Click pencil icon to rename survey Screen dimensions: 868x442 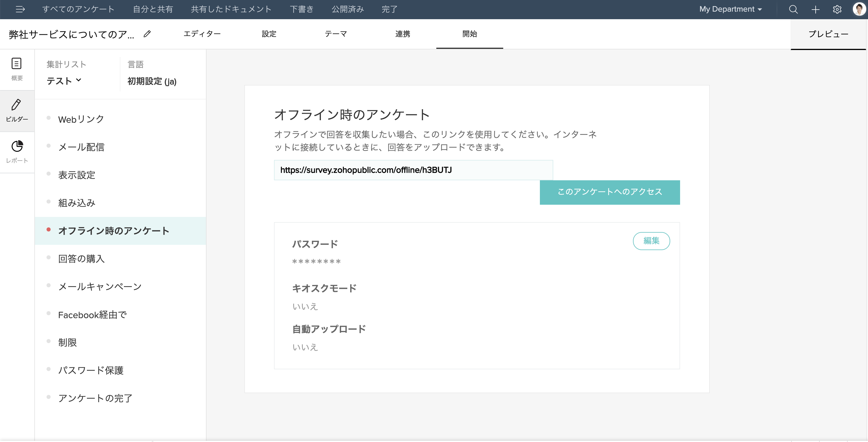[147, 34]
